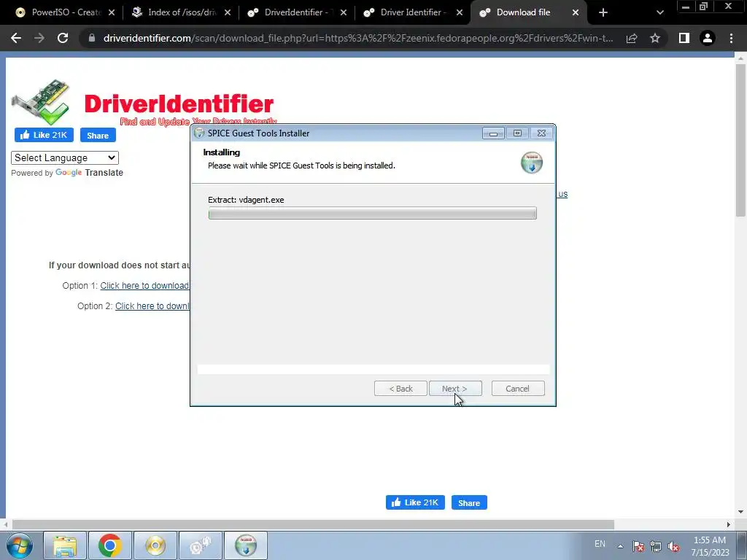Show hidden tray icons arrow
The height and width of the screenshot is (560, 747).
coord(620,546)
